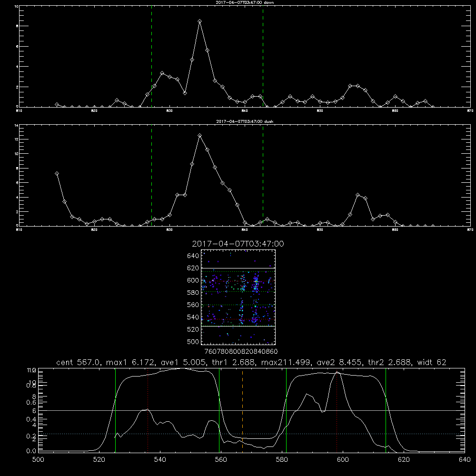Click the green vertical line near 559 in bottom plot
The image size is (476, 476).
[219, 410]
